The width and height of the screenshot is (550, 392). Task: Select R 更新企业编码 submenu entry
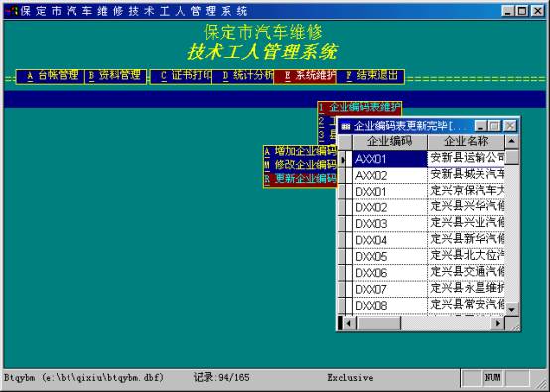pyautogui.click(x=300, y=179)
